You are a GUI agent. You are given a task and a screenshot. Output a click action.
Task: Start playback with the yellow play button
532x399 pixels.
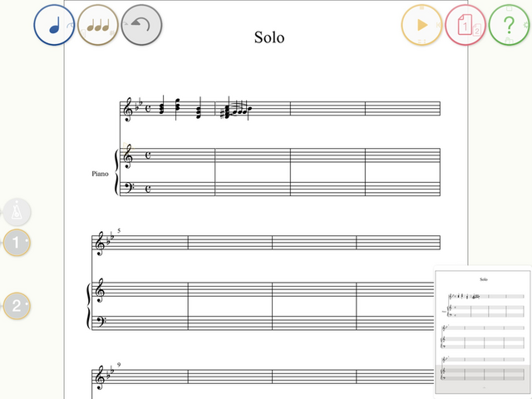(421, 25)
